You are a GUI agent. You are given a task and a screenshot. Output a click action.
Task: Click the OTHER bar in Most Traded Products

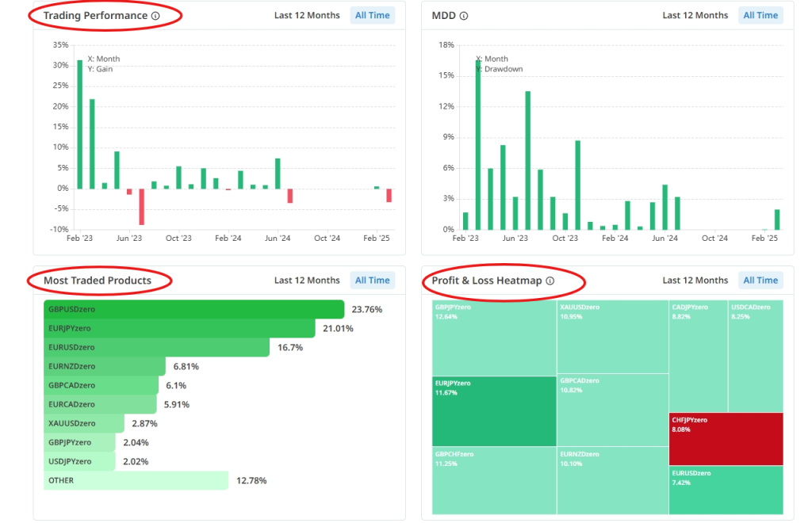point(136,480)
